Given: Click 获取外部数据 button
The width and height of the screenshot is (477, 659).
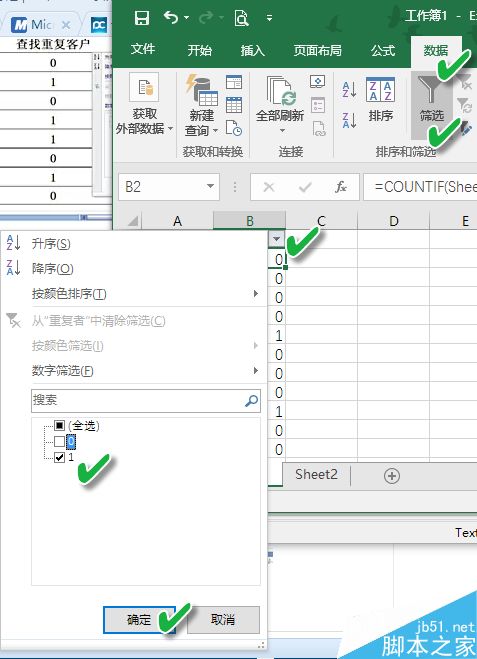Looking at the screenshot, I should pos(144,105).
